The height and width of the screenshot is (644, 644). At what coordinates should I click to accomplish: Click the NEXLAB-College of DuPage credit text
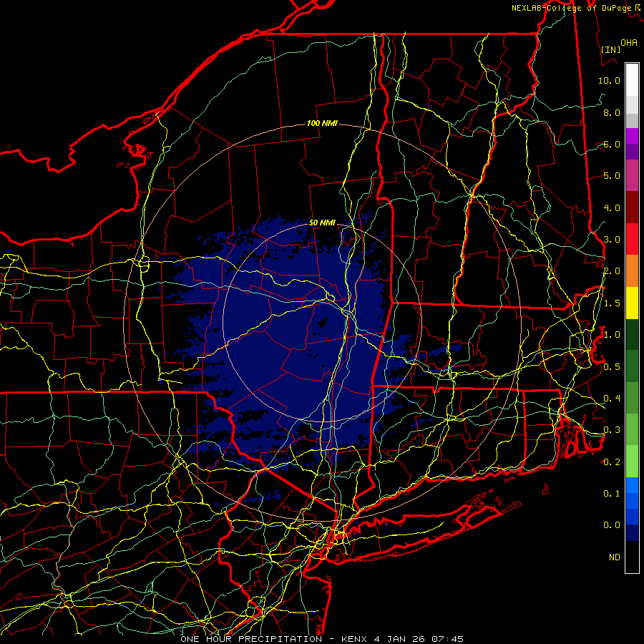click(575, 8)
